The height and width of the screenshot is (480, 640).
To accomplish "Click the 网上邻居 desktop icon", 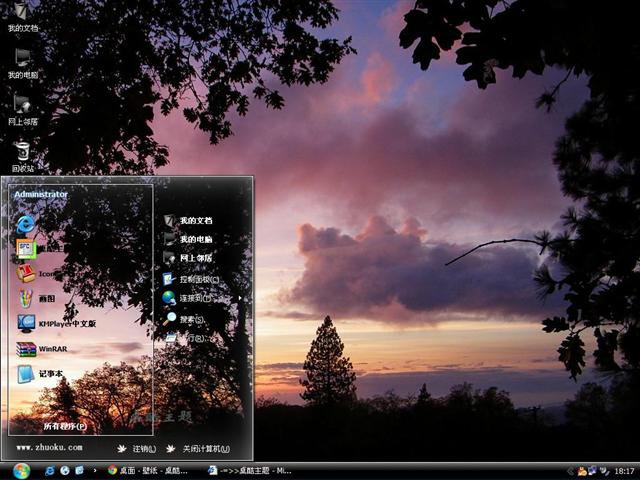I will 22,108.
